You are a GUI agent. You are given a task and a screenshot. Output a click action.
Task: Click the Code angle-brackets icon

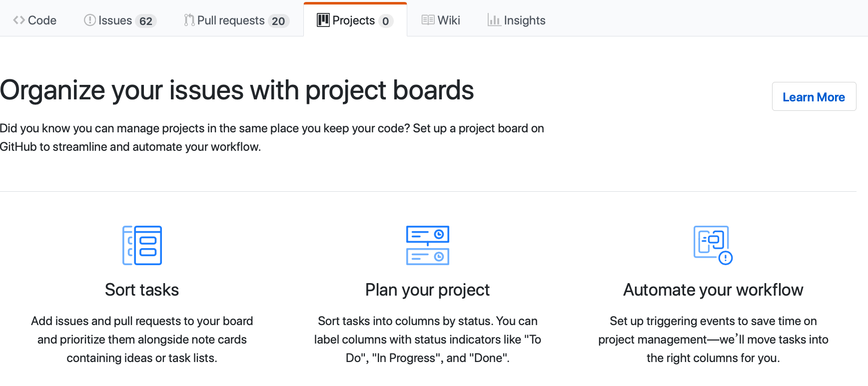[19, 20]
